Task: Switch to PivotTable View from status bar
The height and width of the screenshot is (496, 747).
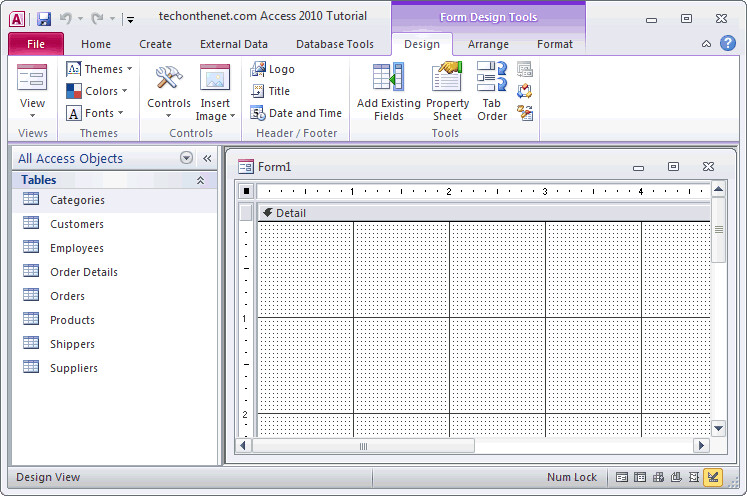Action: [x=658, y=477]
